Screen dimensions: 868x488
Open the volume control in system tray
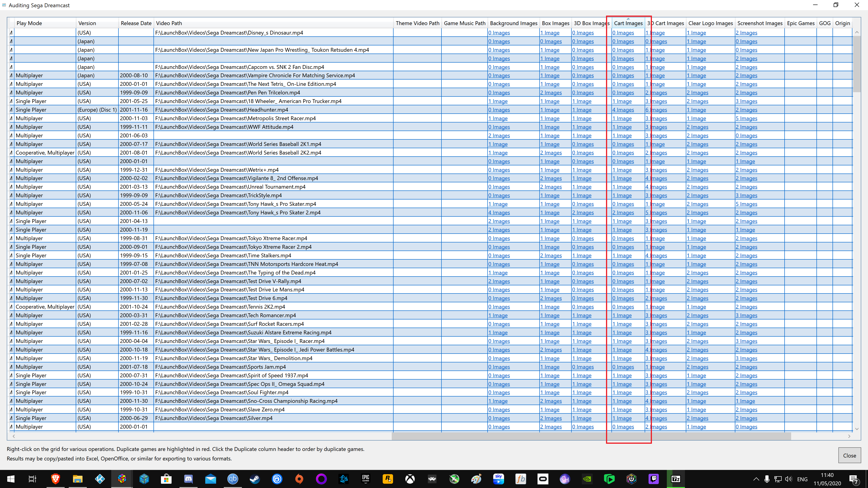[x=788, y=479]
